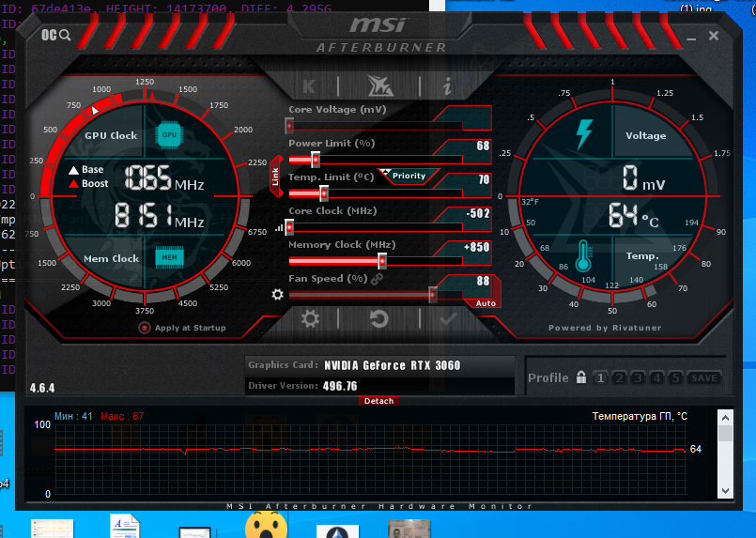Click the Fan Speed value 88

(483, 281)
